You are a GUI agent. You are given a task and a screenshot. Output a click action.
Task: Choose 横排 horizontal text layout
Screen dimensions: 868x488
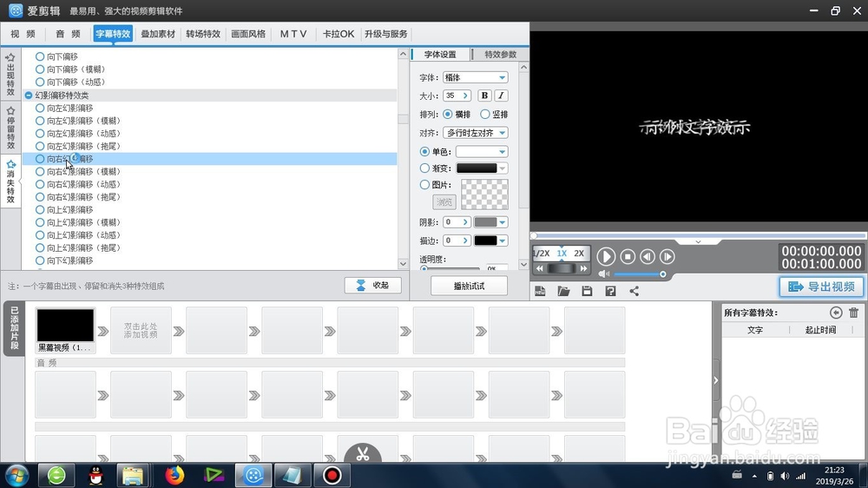(447, 114)
